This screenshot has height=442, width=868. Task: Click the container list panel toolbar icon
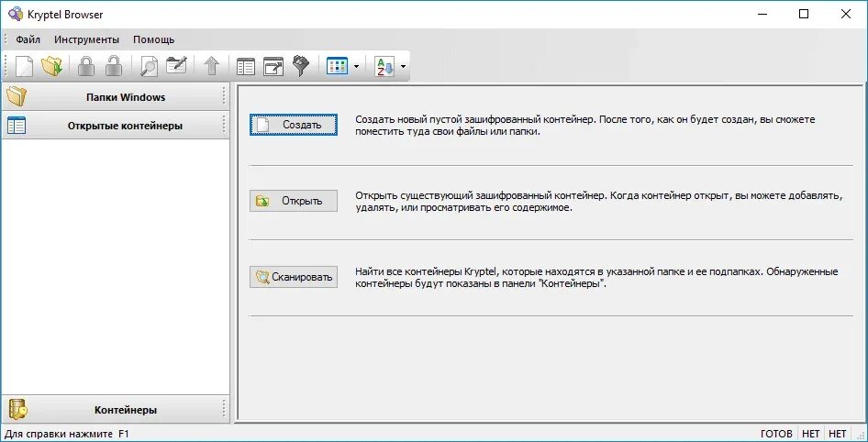pos(245,67)
